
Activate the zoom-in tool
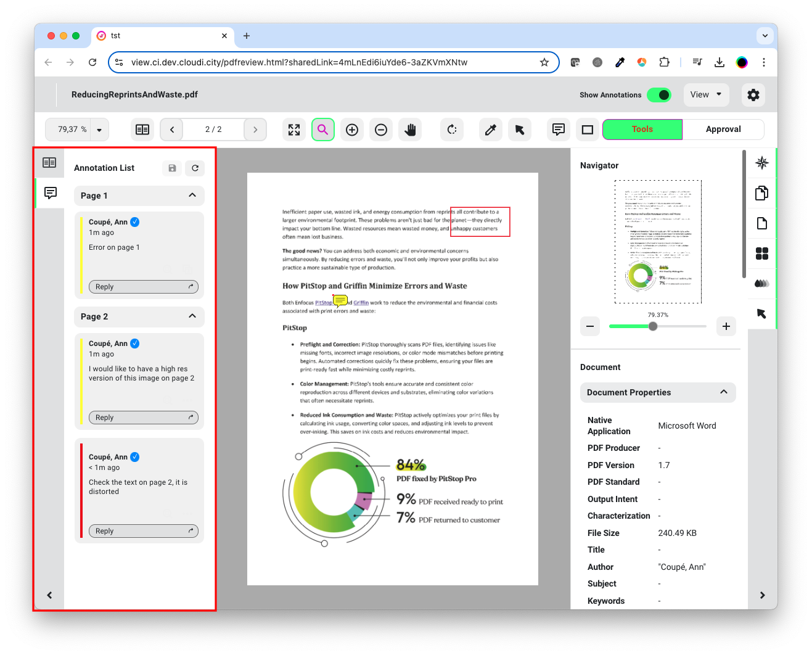point(352,130)
